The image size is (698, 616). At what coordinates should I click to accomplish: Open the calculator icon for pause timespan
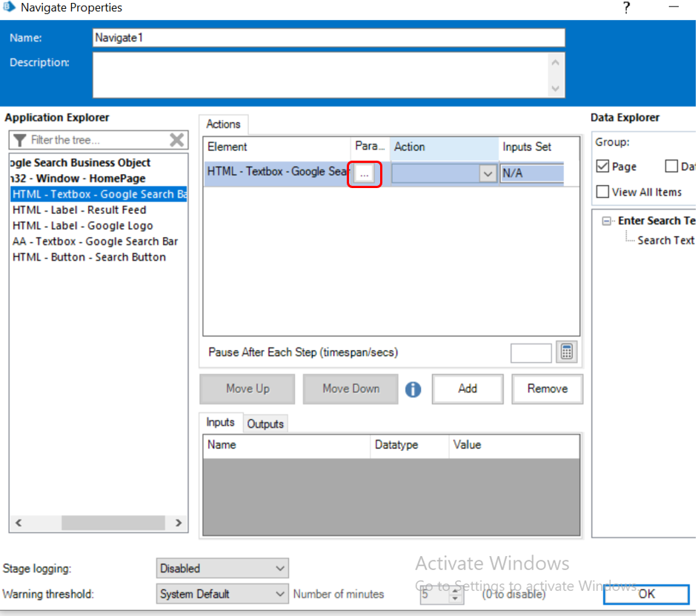(x=566, y=352)
